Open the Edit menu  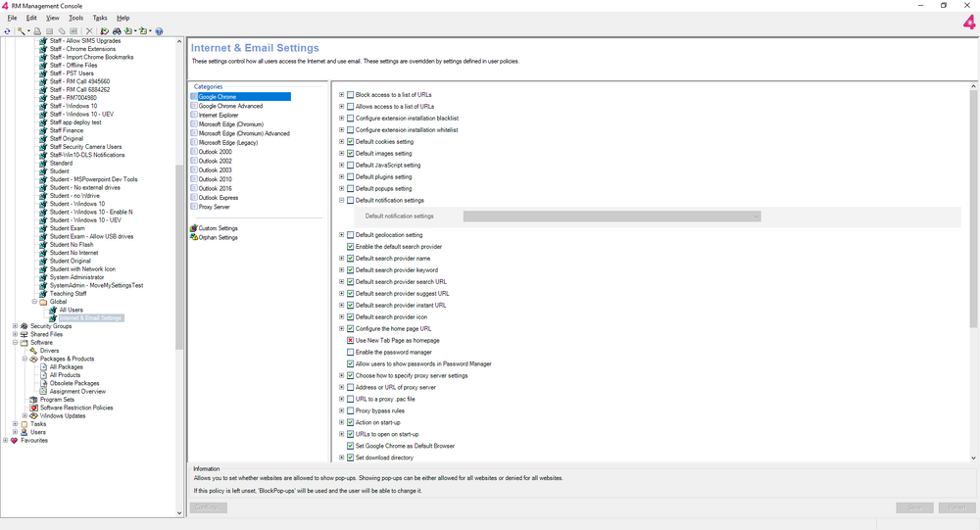click(31, 19)
